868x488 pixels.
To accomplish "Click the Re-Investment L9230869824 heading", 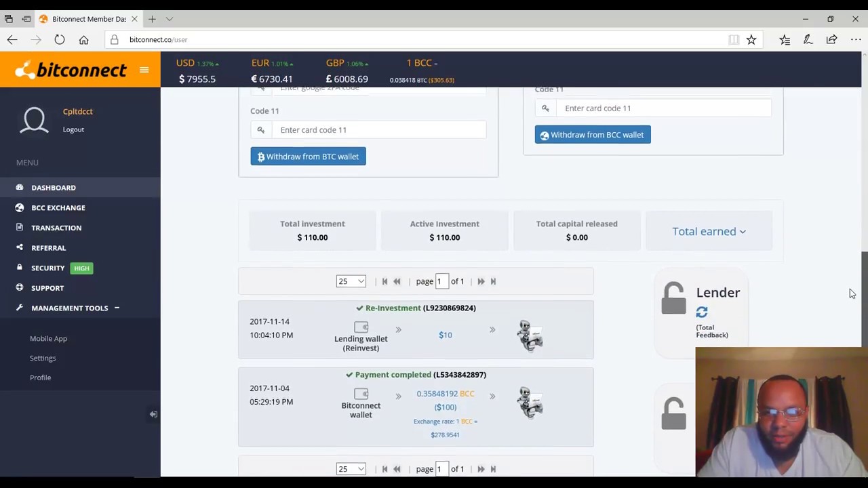I will [416, 308].
